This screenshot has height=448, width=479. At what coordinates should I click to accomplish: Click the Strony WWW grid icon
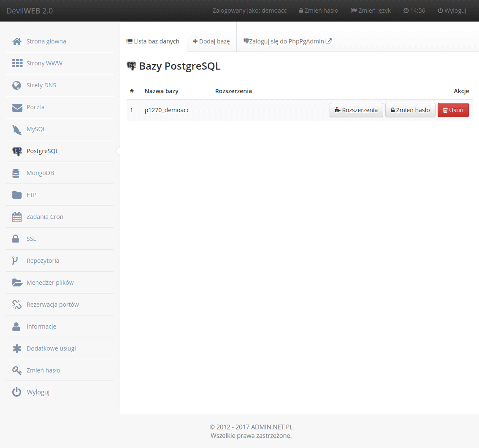point(17,63)
